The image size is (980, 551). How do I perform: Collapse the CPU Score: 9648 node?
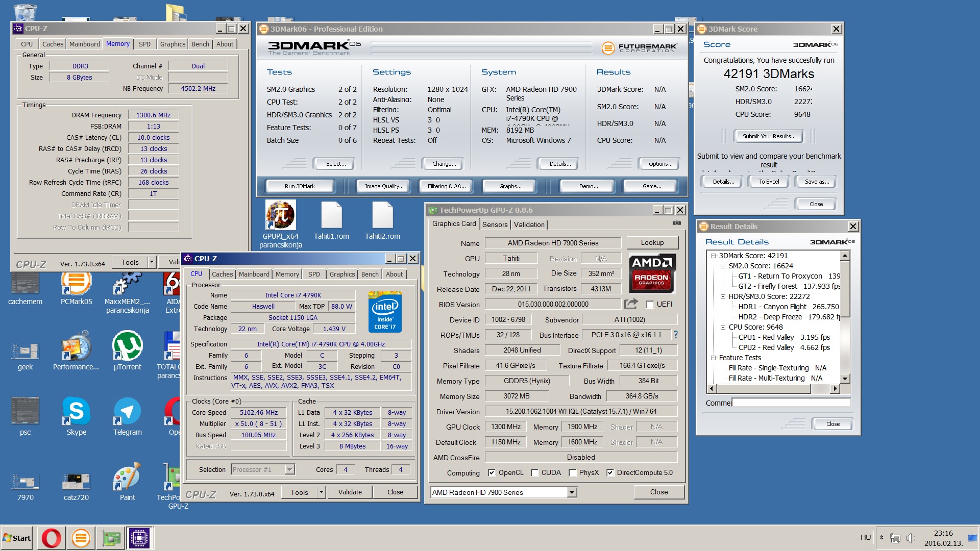coord(723,327)
